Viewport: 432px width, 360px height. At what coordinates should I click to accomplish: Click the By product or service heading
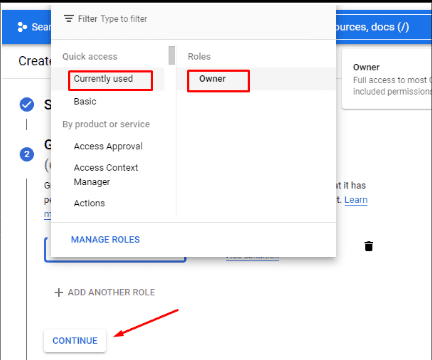click(106, 124)
